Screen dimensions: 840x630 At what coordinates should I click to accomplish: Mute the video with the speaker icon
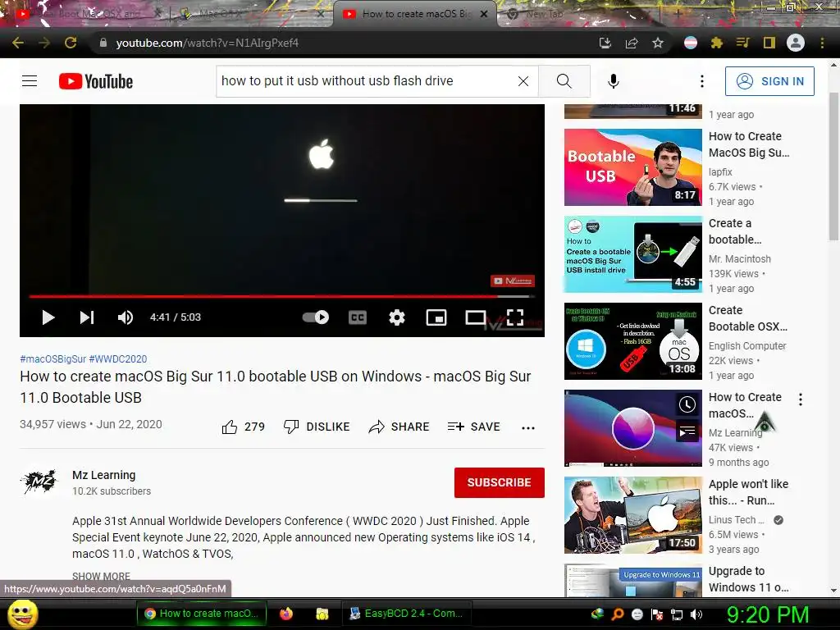[126, 317]
